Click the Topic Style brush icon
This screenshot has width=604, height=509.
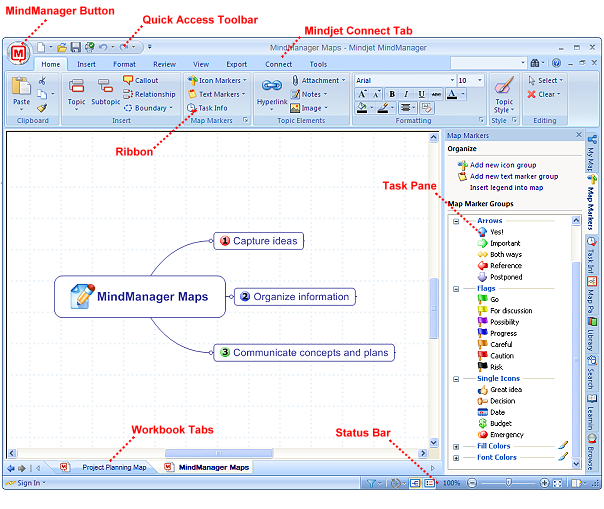(504, 85)
